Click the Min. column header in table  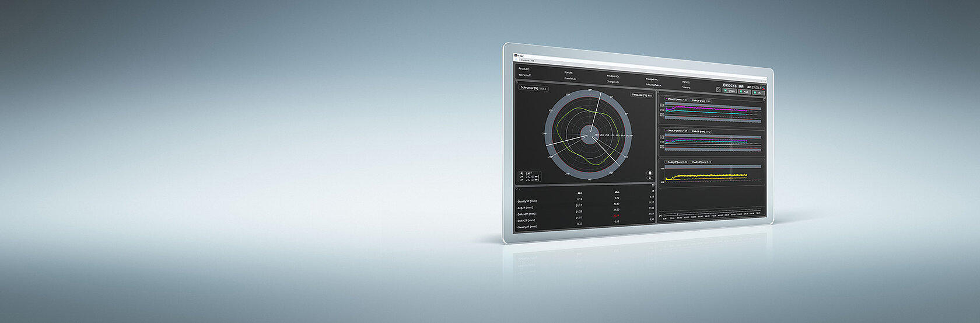(x=617, y=192)
